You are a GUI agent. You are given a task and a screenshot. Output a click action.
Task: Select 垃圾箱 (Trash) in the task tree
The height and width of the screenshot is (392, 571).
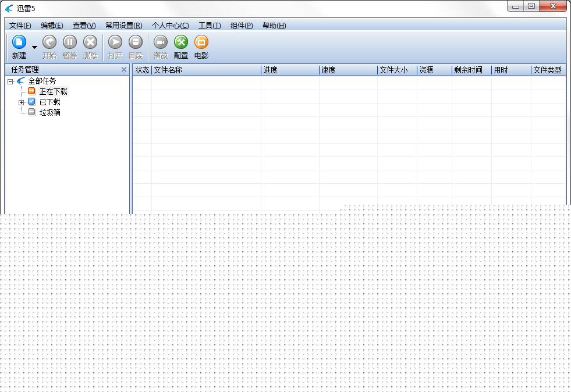pos(49,112)
